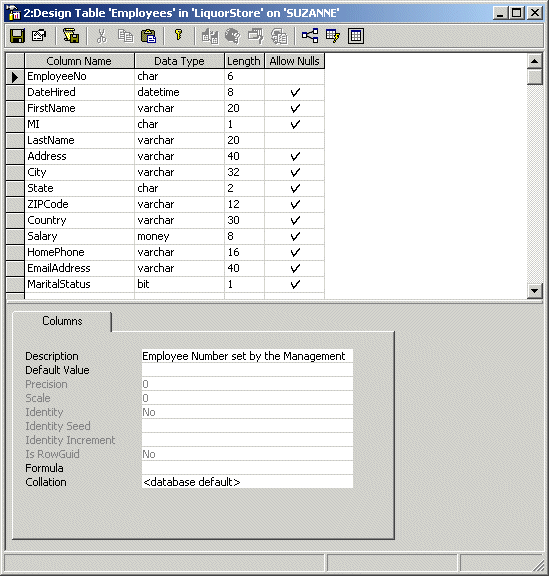Viewport: 549px width, 576px height.
Task: Toggle Allow Nulls for Salary row
Action: [295, 236]
